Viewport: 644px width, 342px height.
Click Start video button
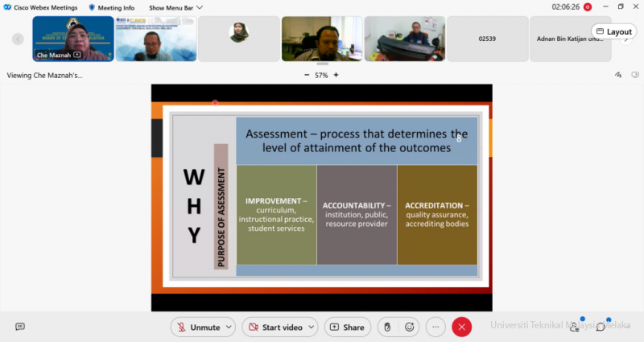tap(275, 328)
